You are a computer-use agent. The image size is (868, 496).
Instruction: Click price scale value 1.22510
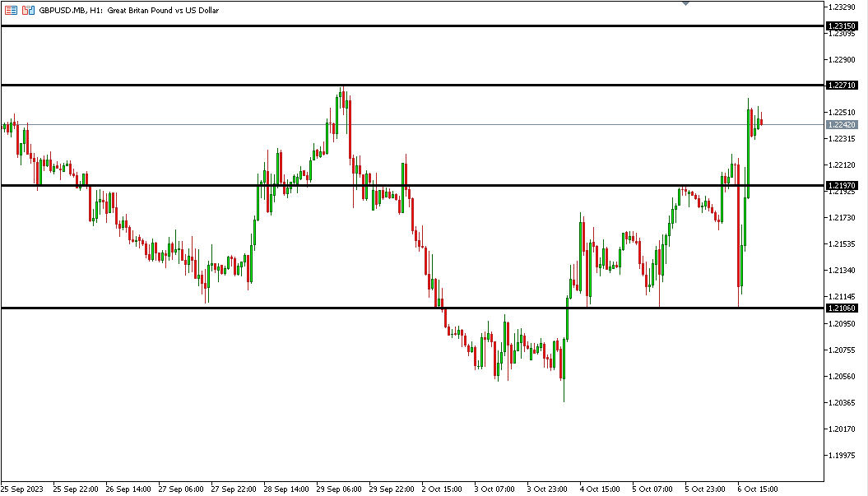pos(842,113)
